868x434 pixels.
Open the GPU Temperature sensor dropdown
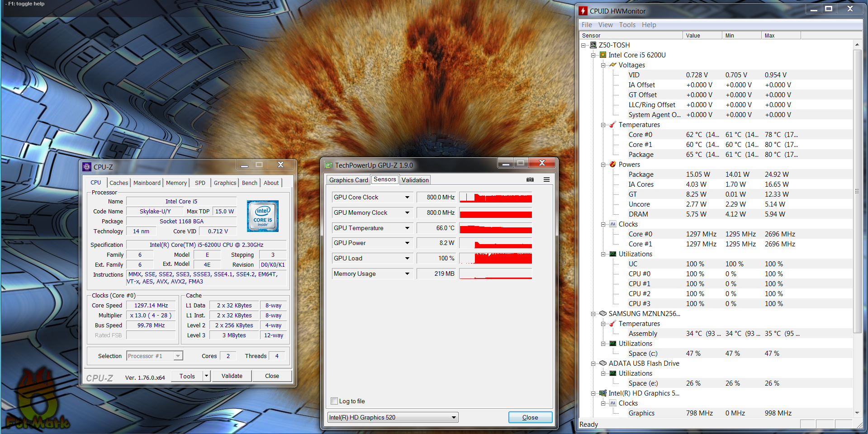[407, 228]
